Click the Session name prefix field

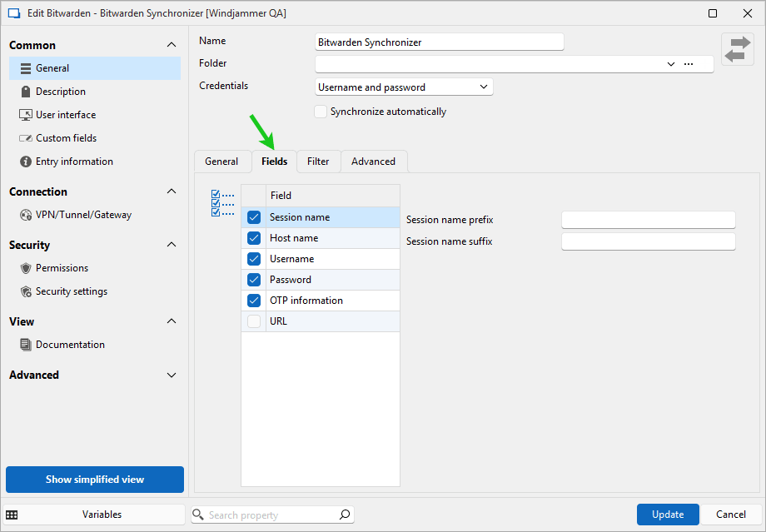coord(648,220)
